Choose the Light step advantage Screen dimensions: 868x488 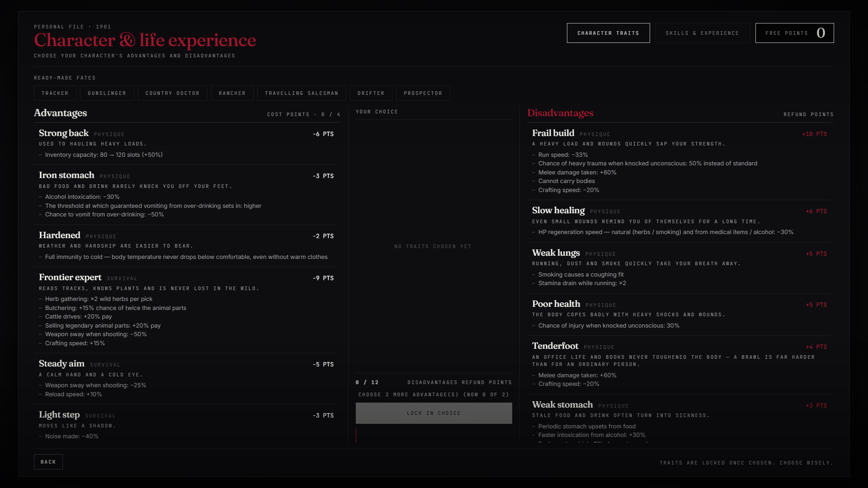185,423
